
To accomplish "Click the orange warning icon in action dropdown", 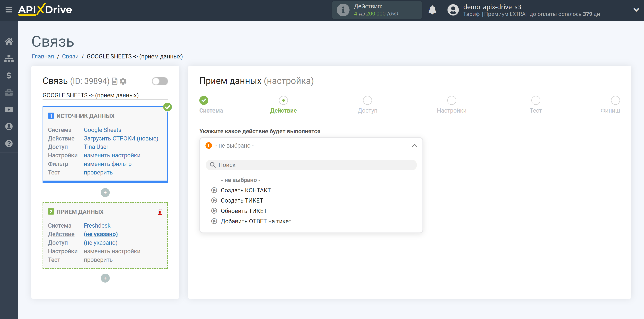I will [208, 146].
